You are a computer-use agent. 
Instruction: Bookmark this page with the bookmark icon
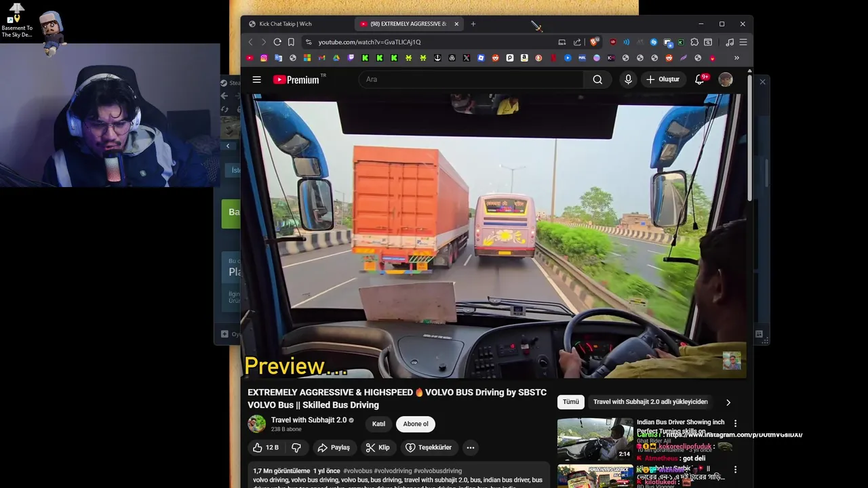[x=291, y=42]
